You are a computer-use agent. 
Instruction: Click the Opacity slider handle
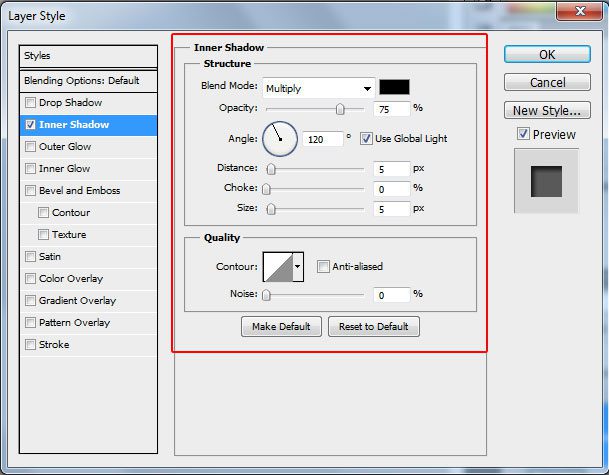(x=340, y=108)
